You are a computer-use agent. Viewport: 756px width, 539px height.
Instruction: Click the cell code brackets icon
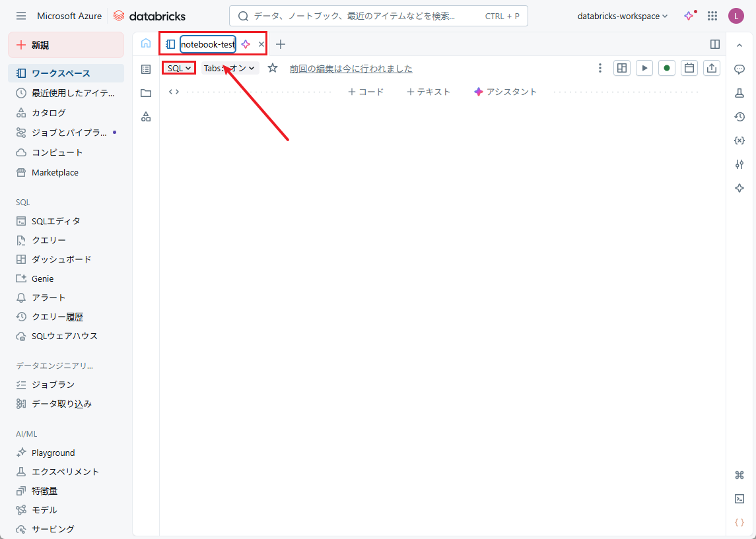[174, 92]
